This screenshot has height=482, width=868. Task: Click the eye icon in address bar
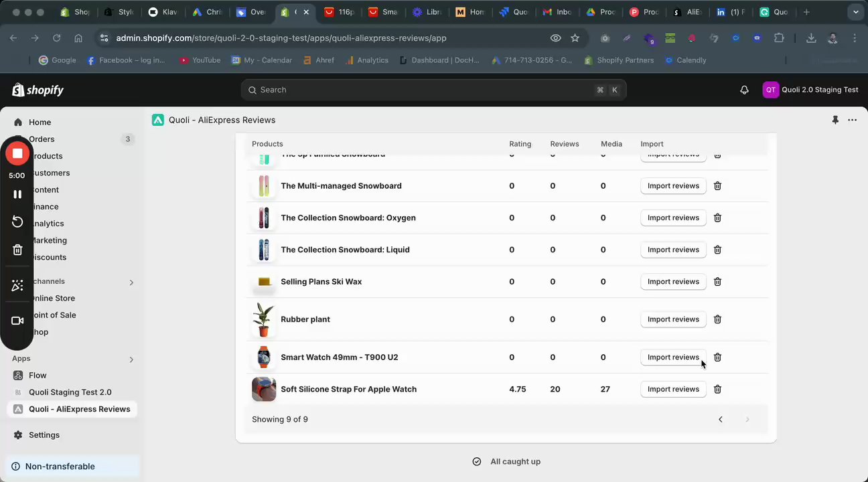[x=555, y=38]
